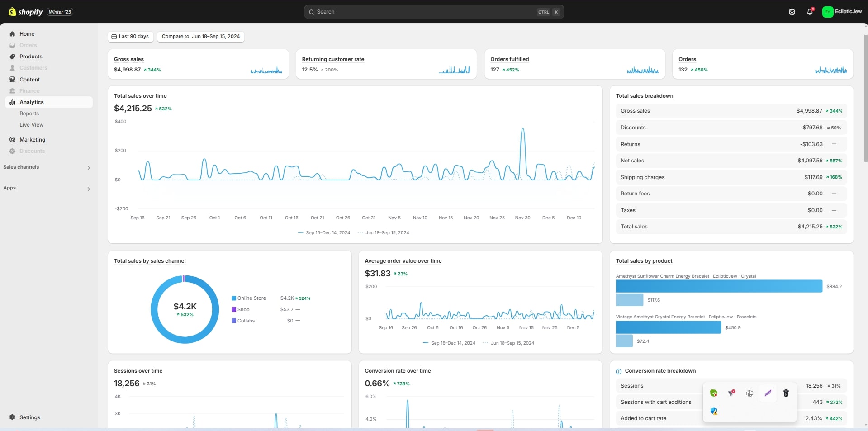This screenshot has height=431, width=868.
Task: Open the notifications bell
Action: pos(810,12)
